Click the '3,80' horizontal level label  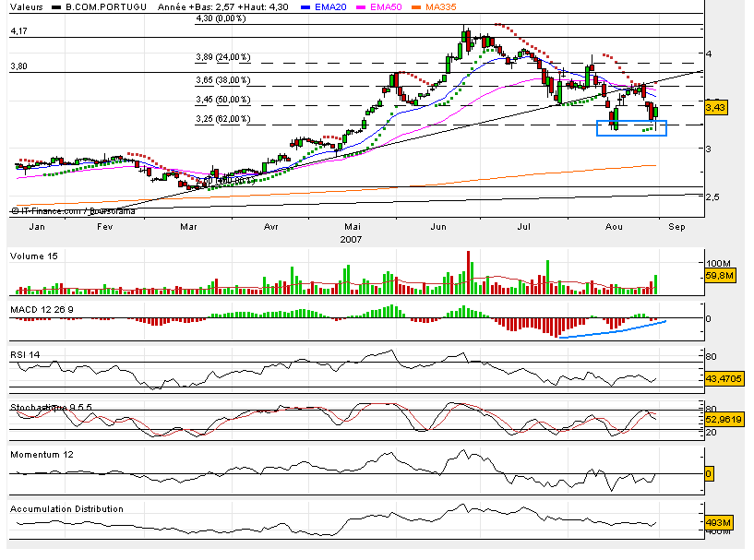(18, 66)
